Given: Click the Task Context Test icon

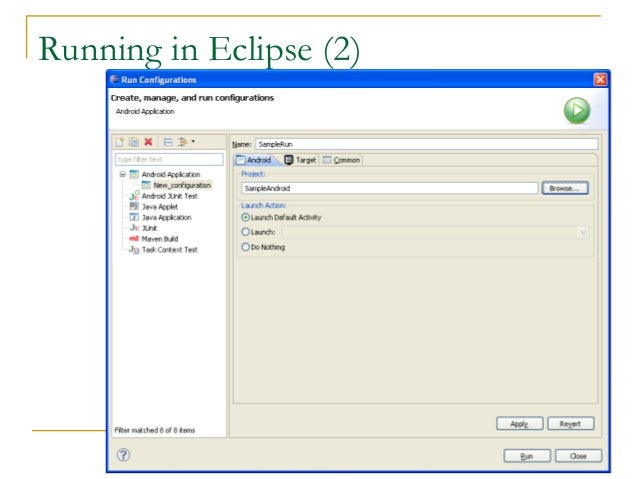Looking at the screenshot, I should point(134,249).
